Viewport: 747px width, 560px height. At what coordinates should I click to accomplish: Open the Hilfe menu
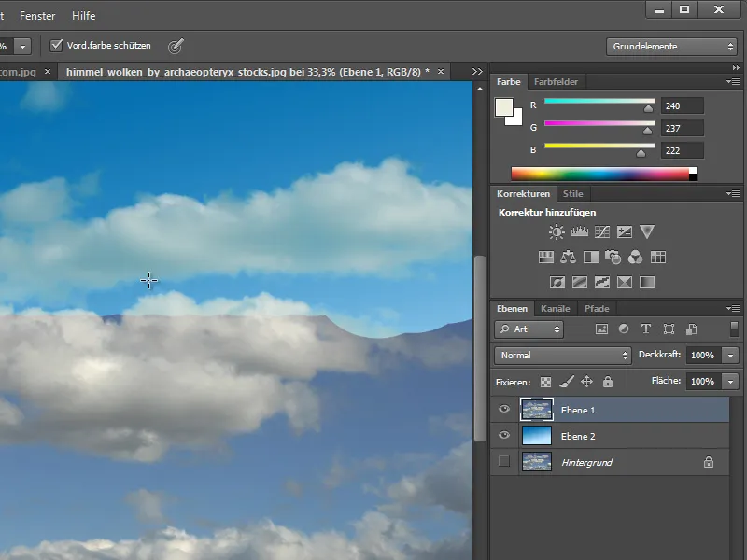(x=83, y=16)
